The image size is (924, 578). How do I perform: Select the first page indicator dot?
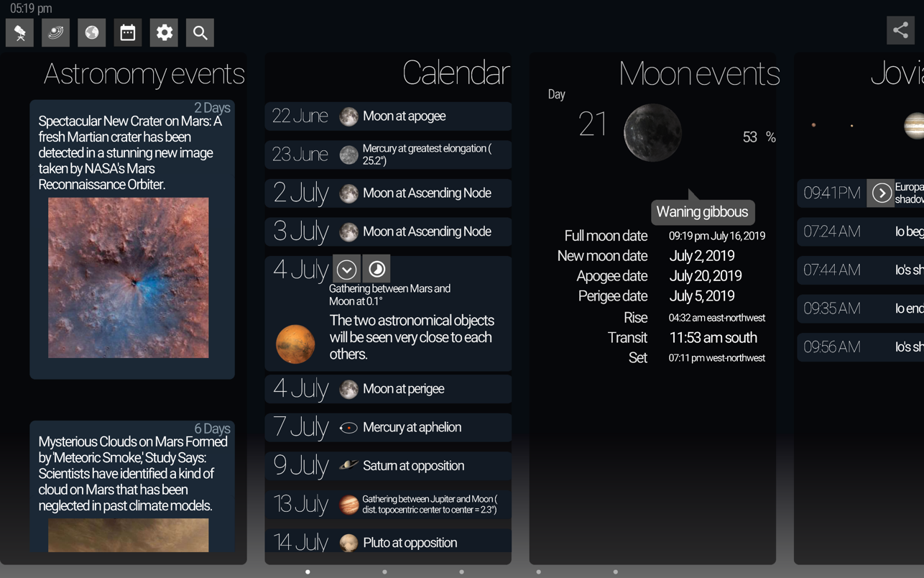[x=308, y=572]
